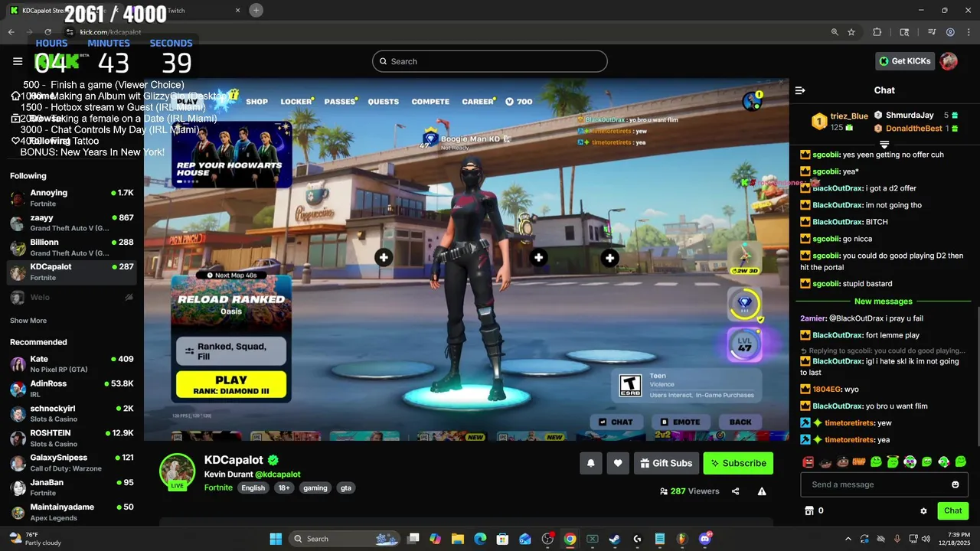Image resolution: width=980 pixels, height=551 pixels.
Task: Reload the page with browser refresh
Action: point(47,32)
